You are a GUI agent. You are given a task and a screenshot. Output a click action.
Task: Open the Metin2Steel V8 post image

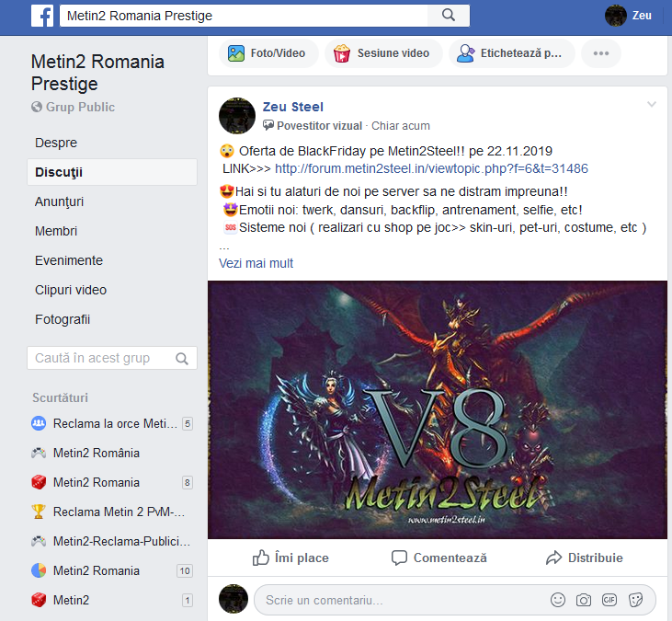pos(438,409)
